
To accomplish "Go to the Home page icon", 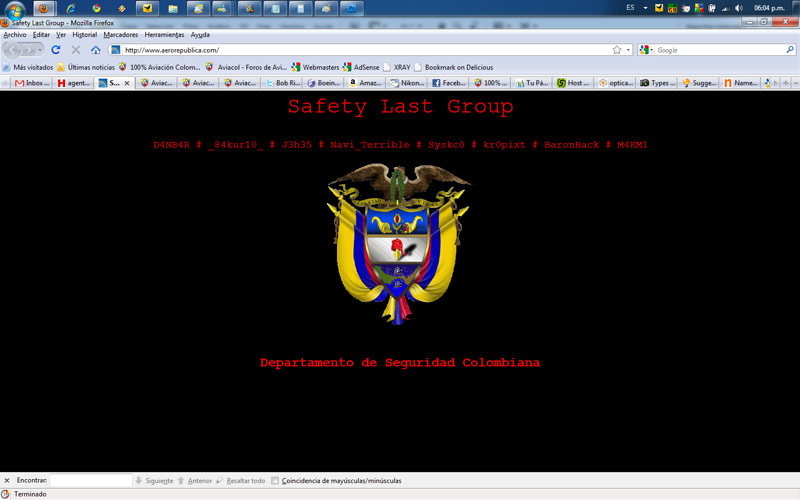I will 95,49.
